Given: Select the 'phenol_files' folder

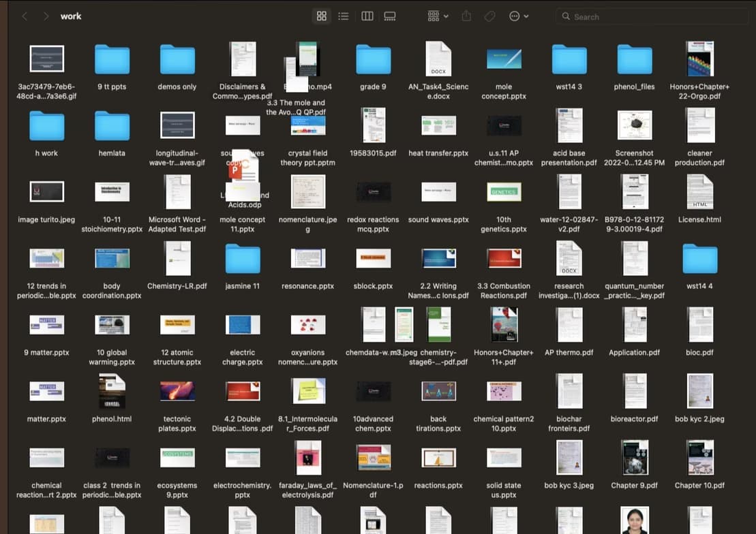Looking at the screenshot, I should tap(634, 60).
